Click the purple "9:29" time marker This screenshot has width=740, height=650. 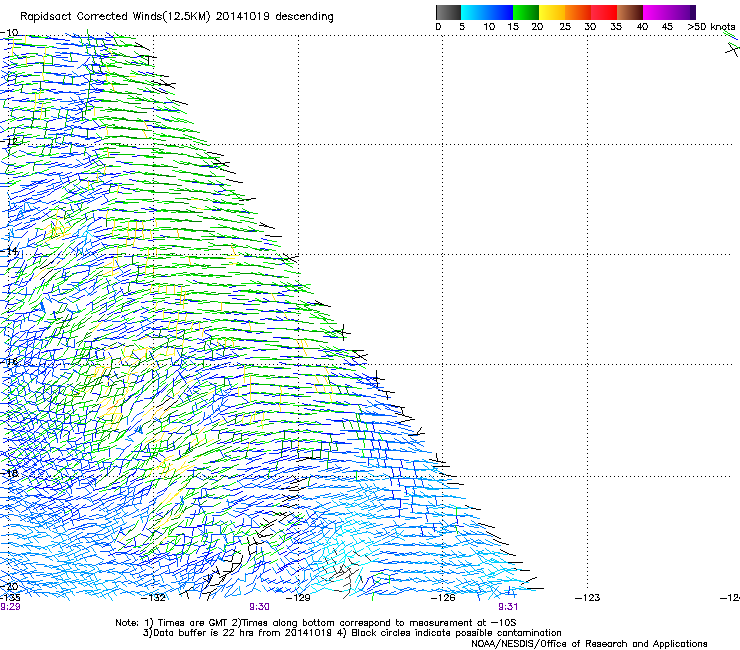[10, 607]
